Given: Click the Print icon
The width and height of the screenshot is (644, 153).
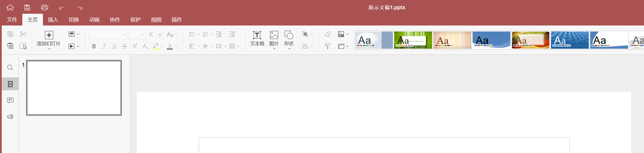Looking at the screenshot, I should pos(45,7).
